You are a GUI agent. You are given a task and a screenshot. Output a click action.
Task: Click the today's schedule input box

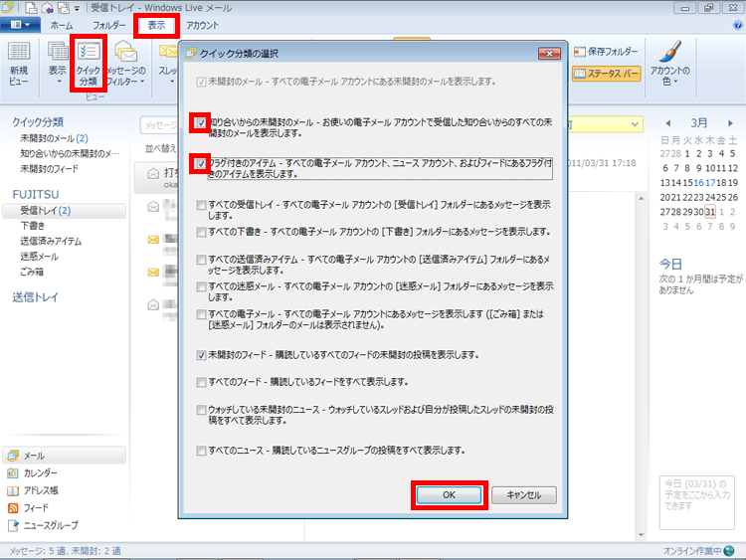(x=697, y=502)
